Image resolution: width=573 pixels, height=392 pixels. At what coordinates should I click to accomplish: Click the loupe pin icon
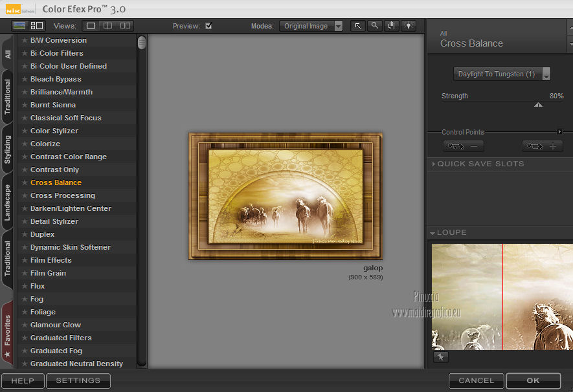(440, 357)
